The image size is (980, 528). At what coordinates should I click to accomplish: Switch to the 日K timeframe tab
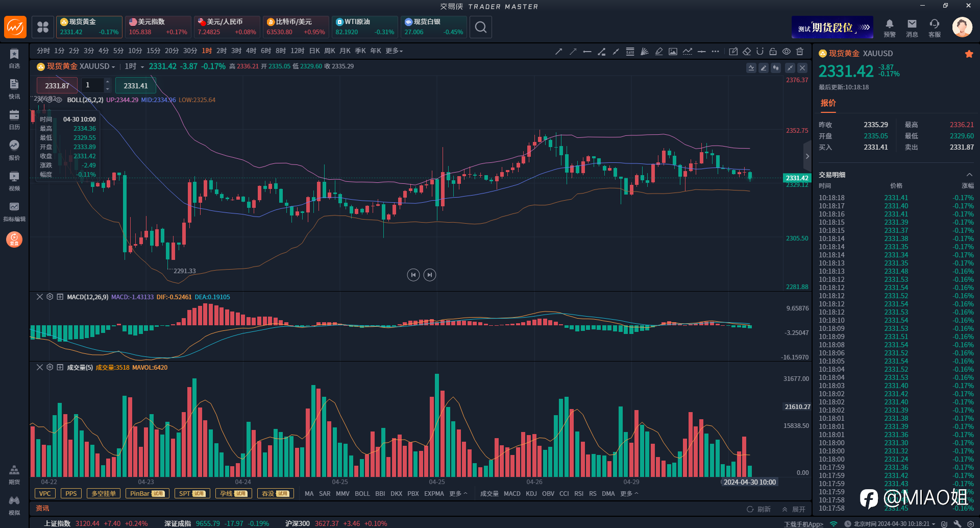[314, 51]
